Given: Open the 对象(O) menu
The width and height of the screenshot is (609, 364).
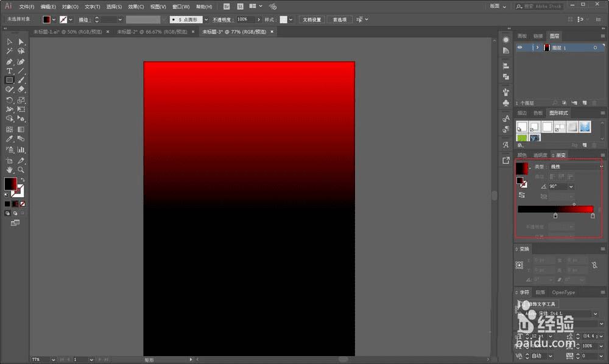Looking at the screenshot, I should 70,7.
